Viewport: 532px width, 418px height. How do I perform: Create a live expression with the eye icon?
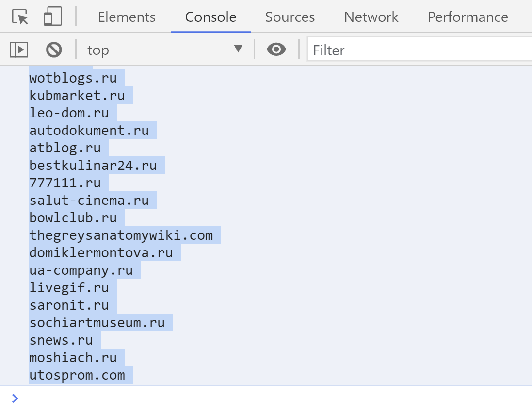point(276,50)
